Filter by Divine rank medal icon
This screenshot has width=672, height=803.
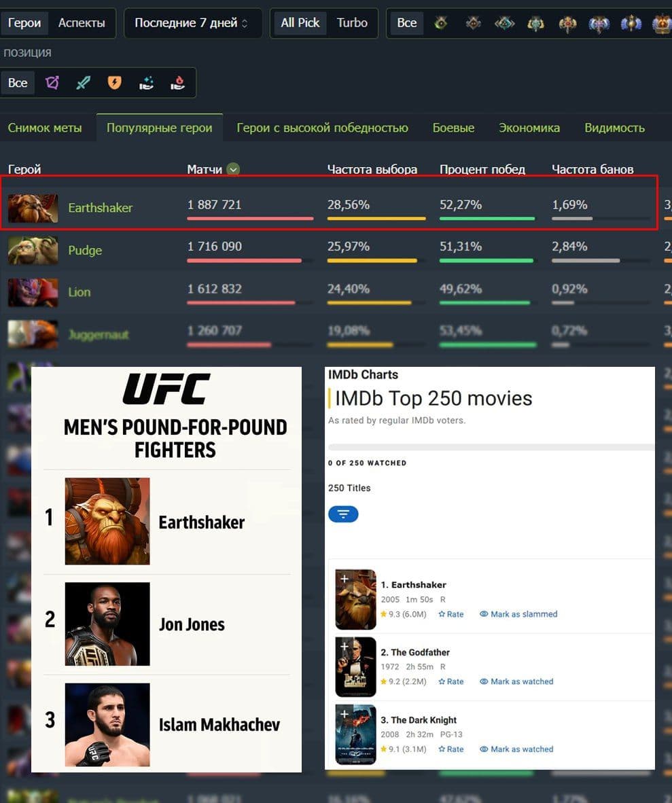[x=631, y=24]
